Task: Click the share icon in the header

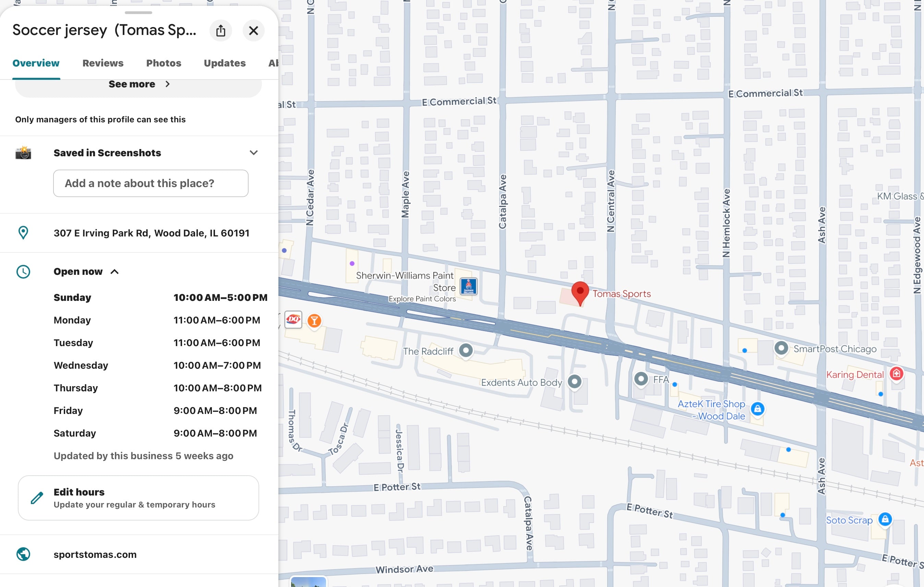Action: click(x=221, y=31)
